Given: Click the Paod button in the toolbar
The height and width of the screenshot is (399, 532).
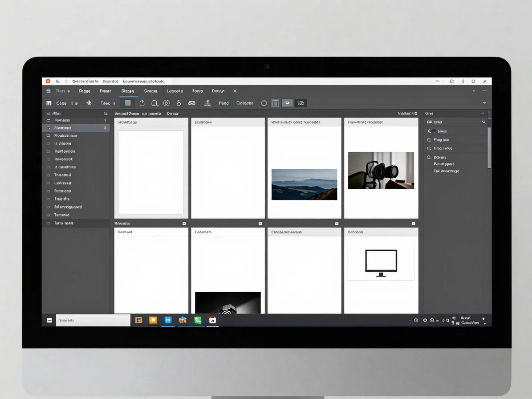Looking at the screenshot, I should coord(223,103).
